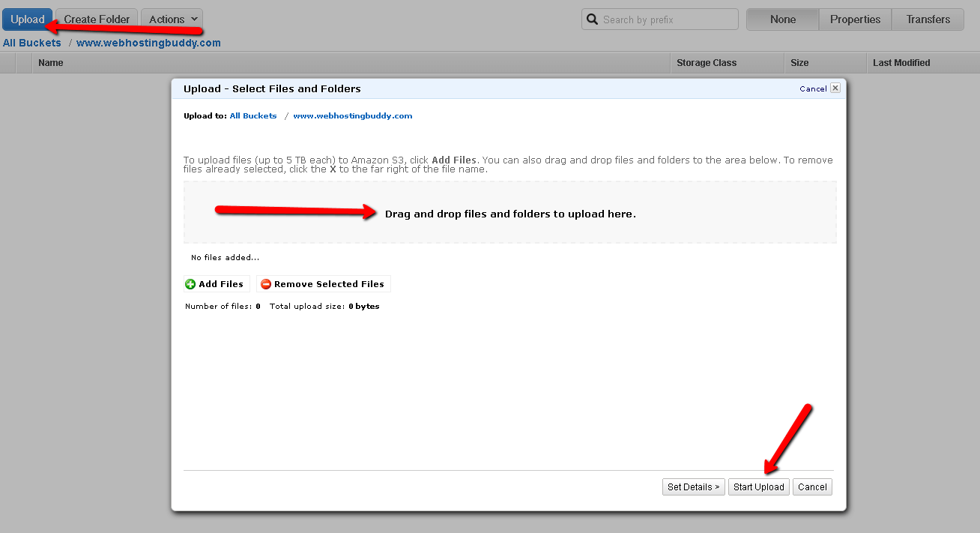Click the Add Files button label

coord(221,284)
